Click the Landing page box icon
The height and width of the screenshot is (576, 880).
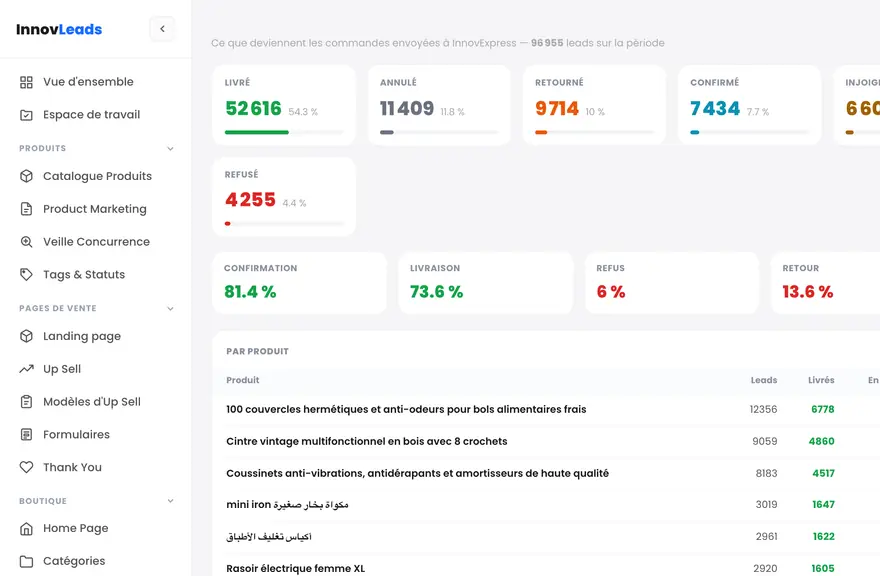26,336
